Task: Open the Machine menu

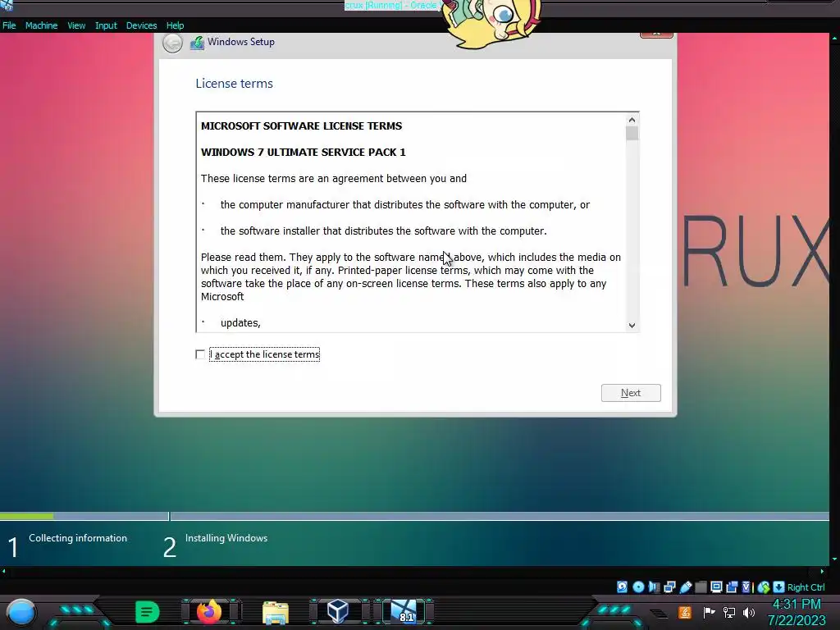Action: tap(41, 25)
